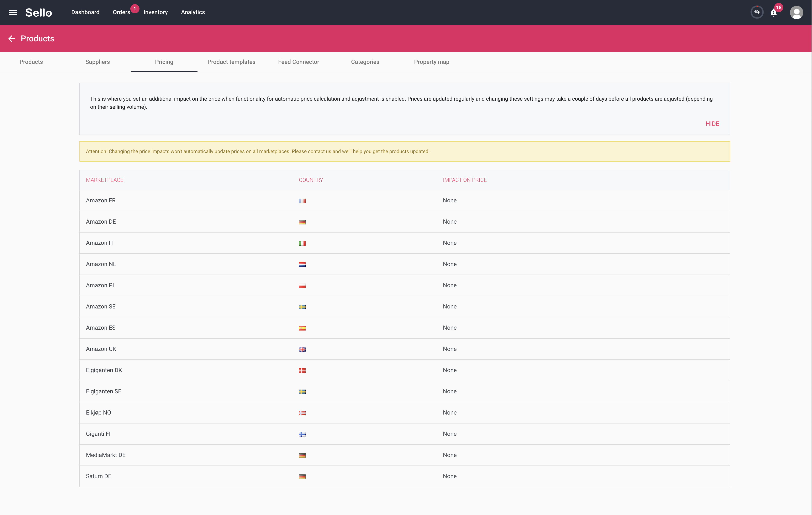Click the IMPACT ON PRICE column header
The image size is (812, 515).
465,180
